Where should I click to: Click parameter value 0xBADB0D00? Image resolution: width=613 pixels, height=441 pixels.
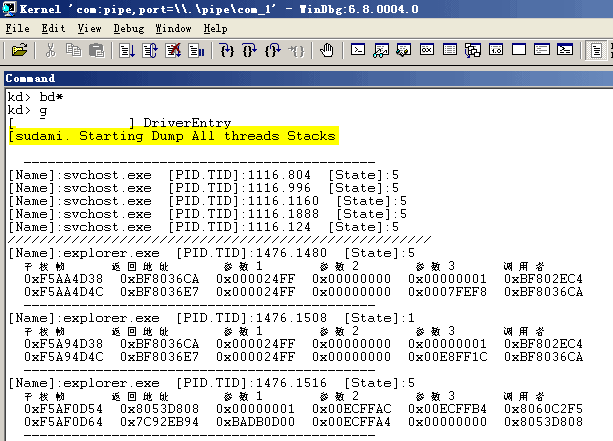pos(255,421)
